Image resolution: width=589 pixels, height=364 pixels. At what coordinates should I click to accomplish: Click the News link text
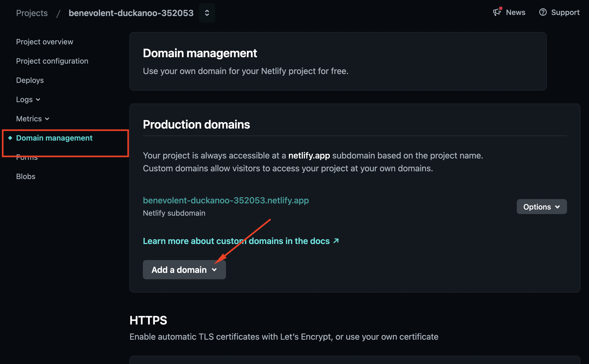point(515,12)
